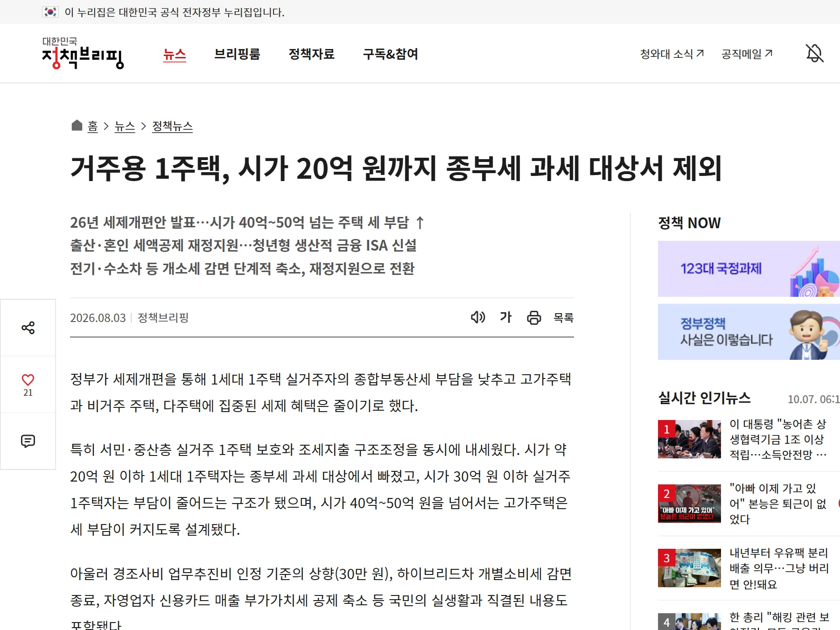Go to 뉴스 breadcrumb link
Image resolution: width=840 pixels, height=630 pixels.
click(125, 126)
